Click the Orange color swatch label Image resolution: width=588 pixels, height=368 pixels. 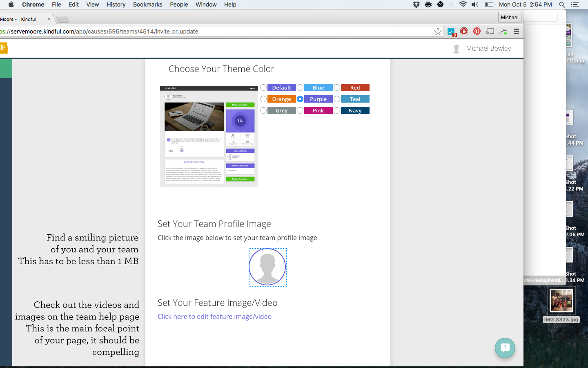coord(282,99)
